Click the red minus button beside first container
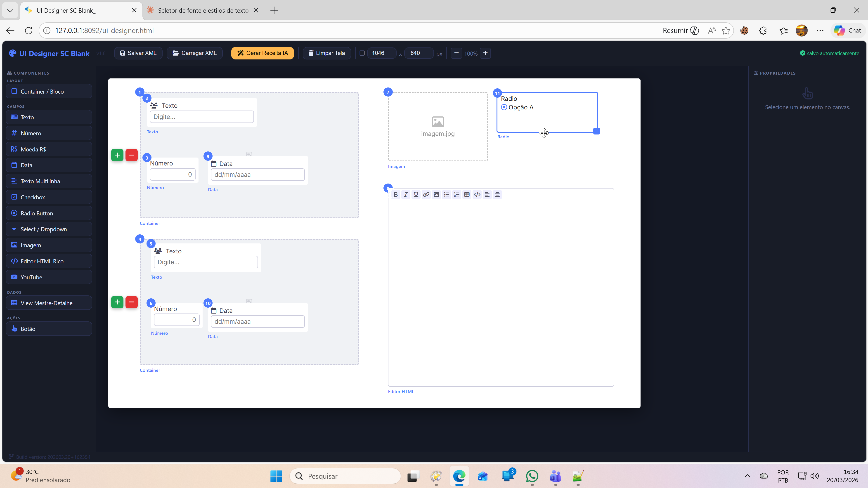Screen dimensions: 868x488 pyautogui.click(x=131, y=155)
